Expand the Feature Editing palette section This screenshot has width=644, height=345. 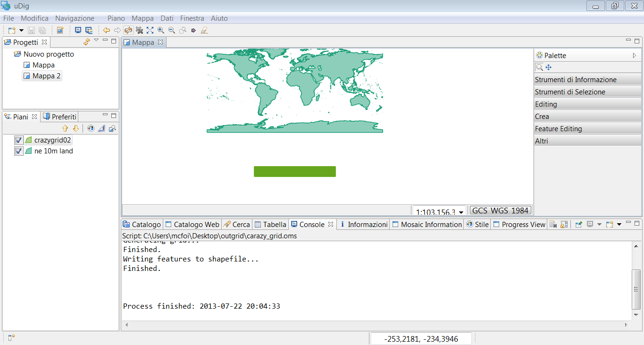(x=587, y=129)
